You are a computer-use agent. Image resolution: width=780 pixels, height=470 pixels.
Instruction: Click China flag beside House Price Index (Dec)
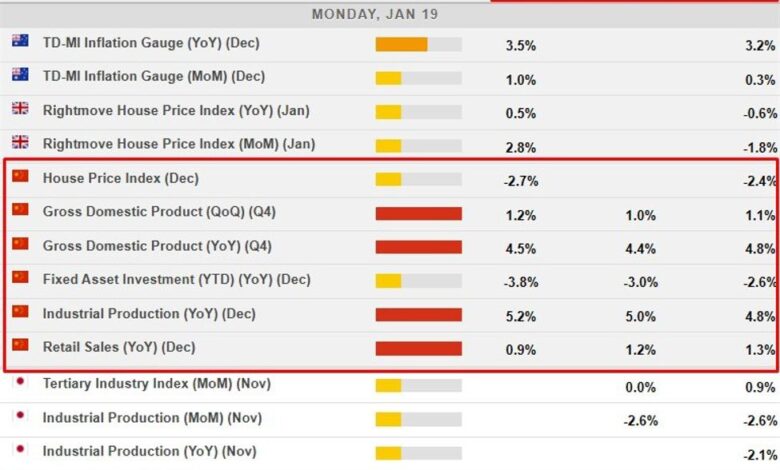(20, 177)
